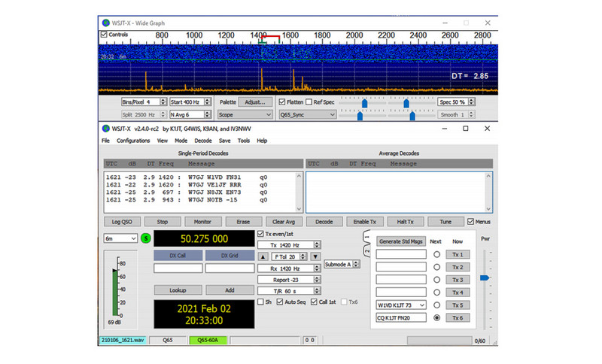Viewport: 602px width, 364px height.
Task: Click Generate Std Msgs button
Action: [x=401, y=241]
